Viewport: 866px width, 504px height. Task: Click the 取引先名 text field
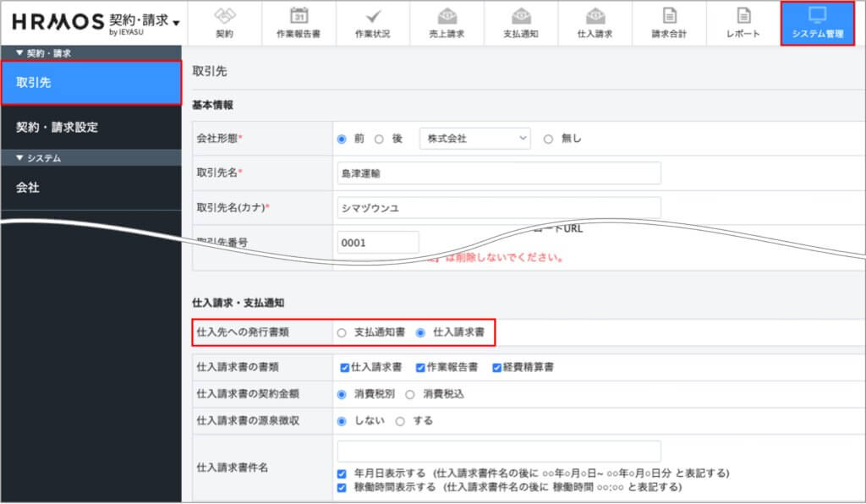[x=498, y=173]
